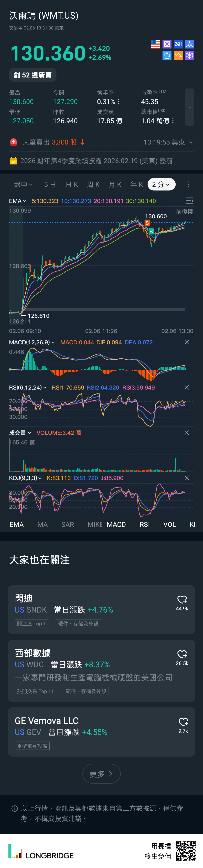This screenshot has height=868, width=203.
Task: Close the MACD indicator panel
Action: [x=187, y=342]
